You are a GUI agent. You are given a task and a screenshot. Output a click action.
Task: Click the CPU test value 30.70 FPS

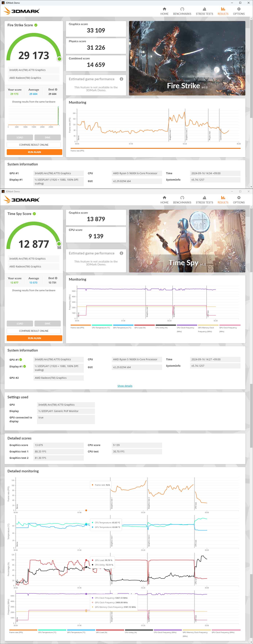click(x=137, y=452)
